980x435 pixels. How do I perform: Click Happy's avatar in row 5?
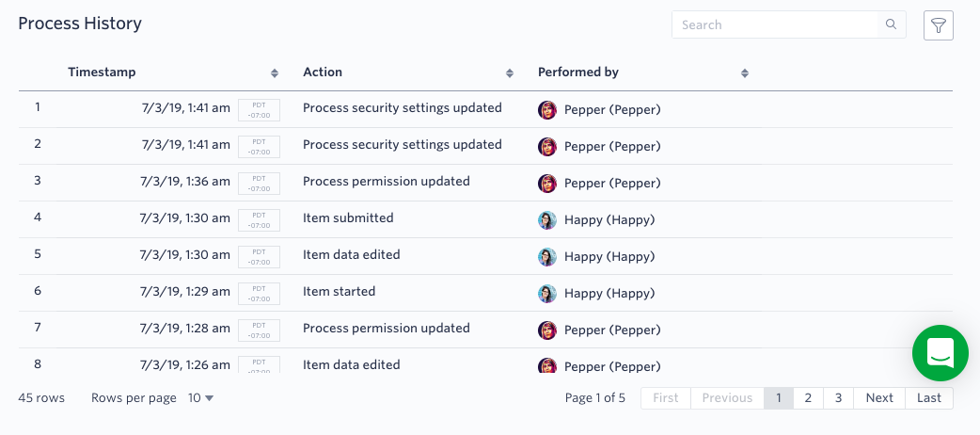pyautogui.click(x=546, y=257)
